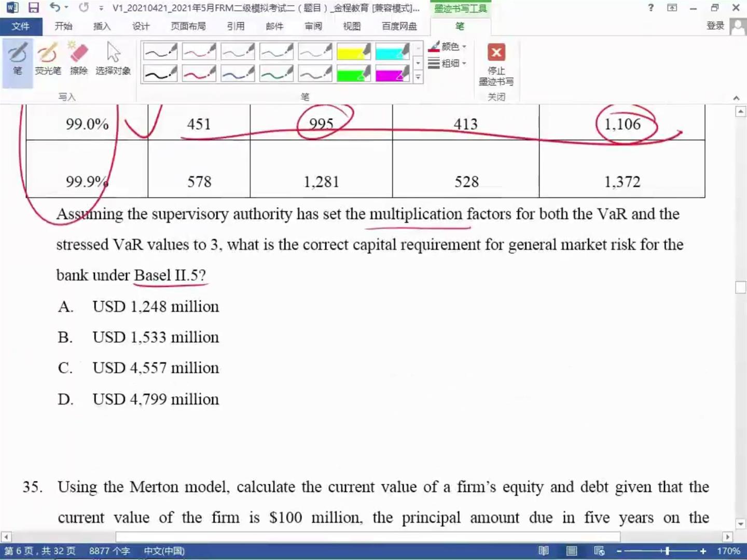Open the ink Color (颜色) dropdown
The height and width of the screenshot is (560, 747).
tap(447, 47)
